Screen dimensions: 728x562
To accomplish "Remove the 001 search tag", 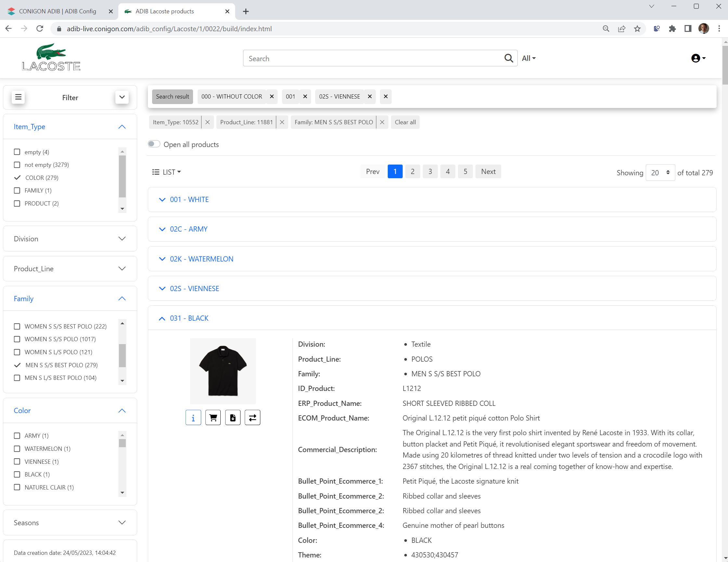I will (305, 97).
